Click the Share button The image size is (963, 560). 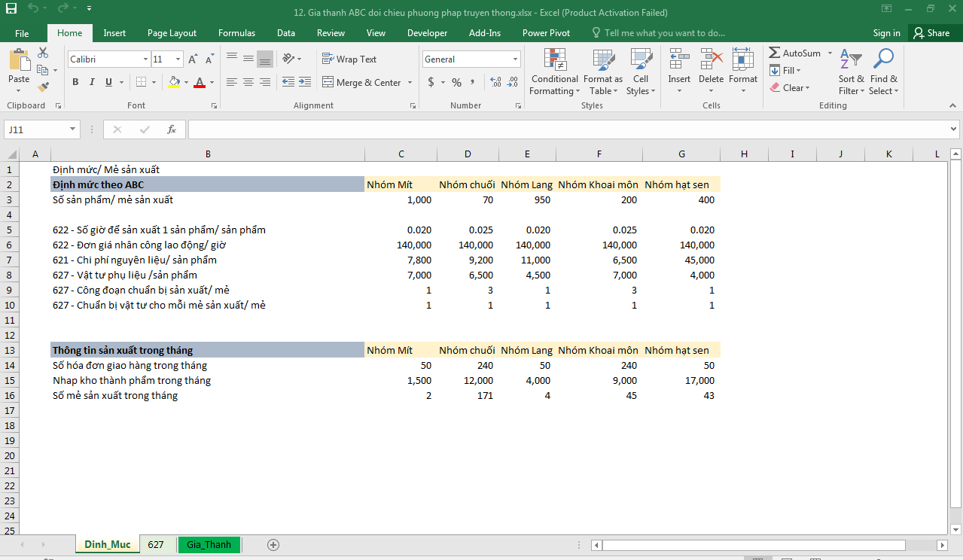931,33
